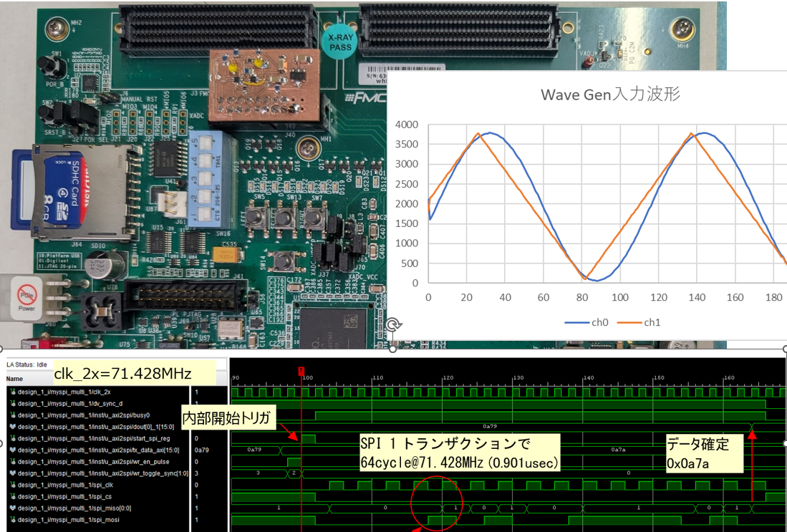Click the clk_2x signal icon
The height and width of the screenshot is (532, 787).
coord(13,392)
